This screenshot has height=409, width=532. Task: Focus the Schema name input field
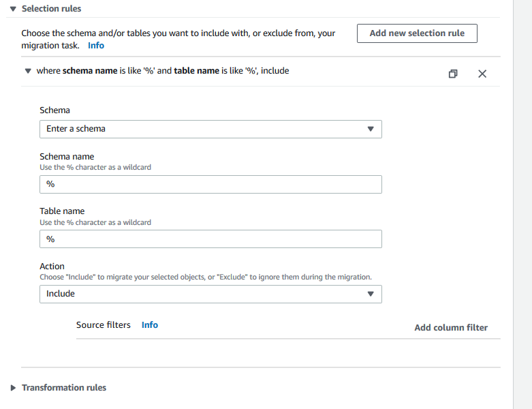tap(210, 185)
